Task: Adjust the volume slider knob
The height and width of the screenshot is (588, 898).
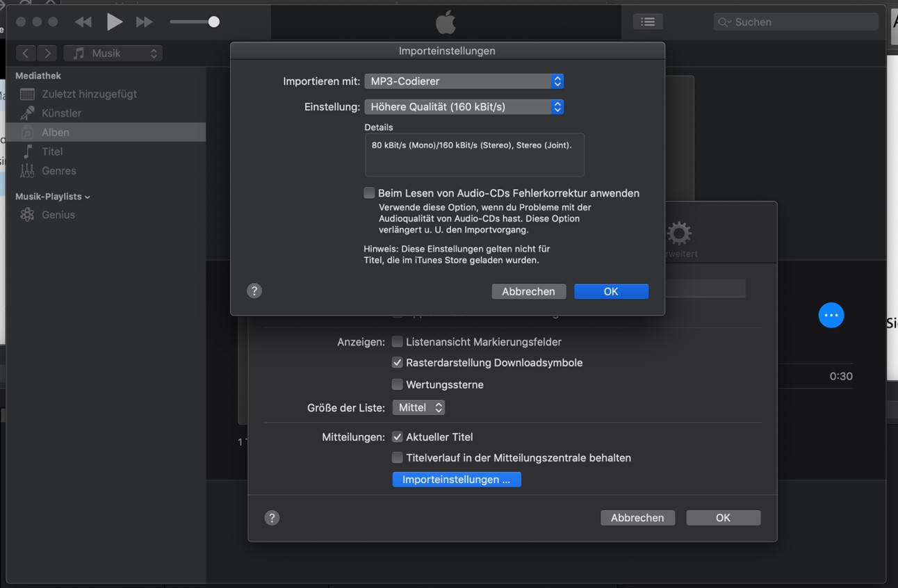Action: pyautogui.click(x=214, y=22)
